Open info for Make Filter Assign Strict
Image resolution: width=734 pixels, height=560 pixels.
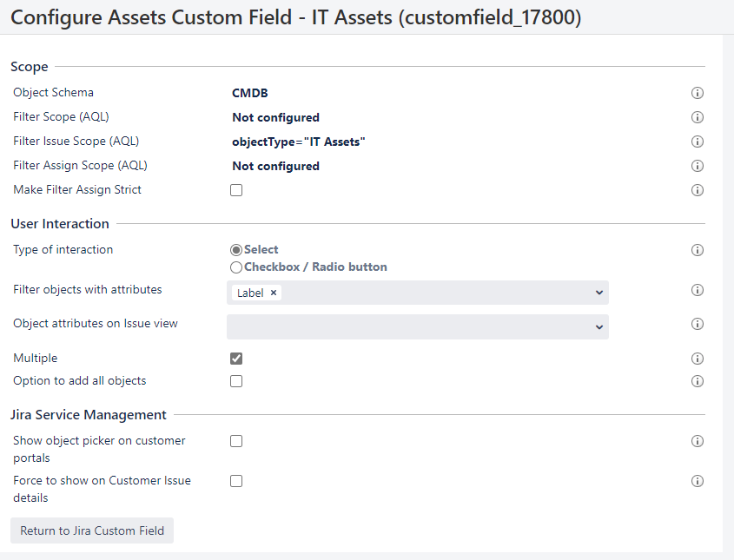(x=698, y=189)
